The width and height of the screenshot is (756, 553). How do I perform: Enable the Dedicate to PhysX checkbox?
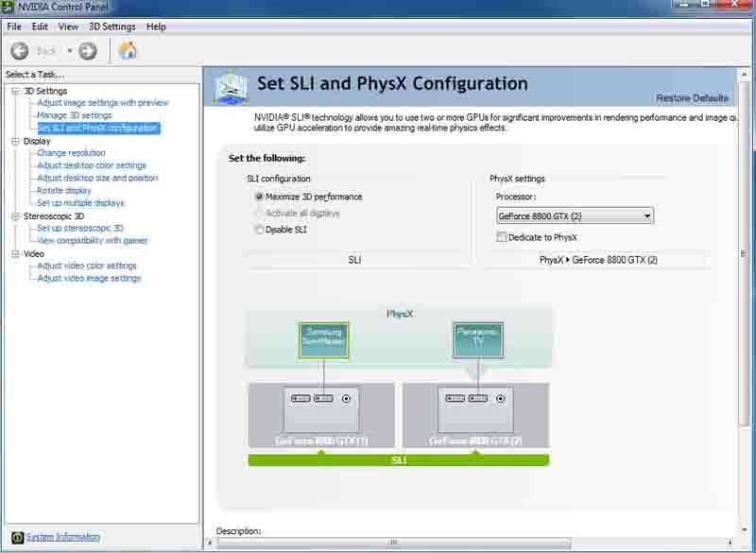pos(502,237)
